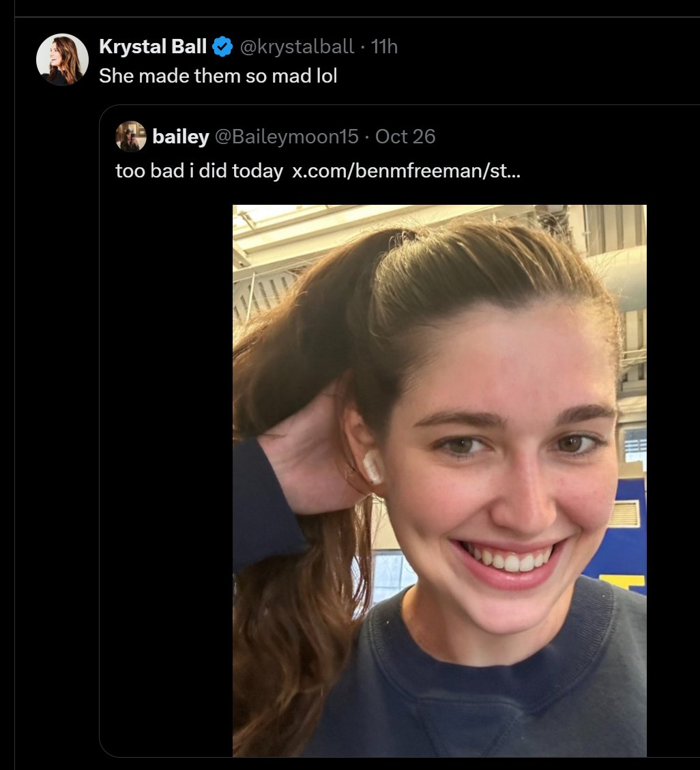Screen dimensions: 700x770
Task: Open Krystal Ball's profile picture
Action: click(x=62, y=59)
